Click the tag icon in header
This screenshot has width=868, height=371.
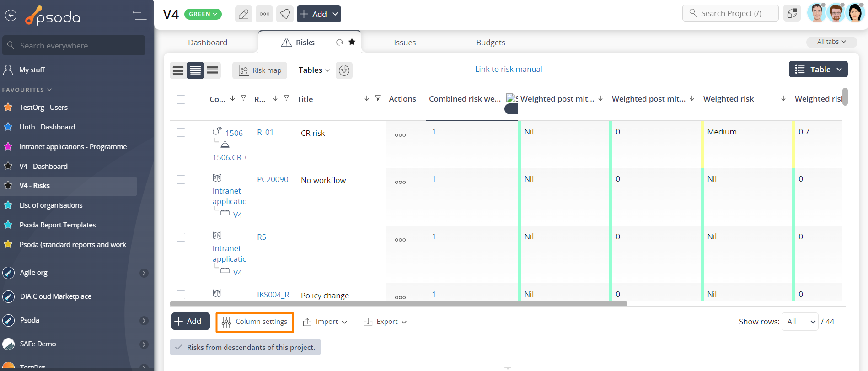[x=285, y=14]
